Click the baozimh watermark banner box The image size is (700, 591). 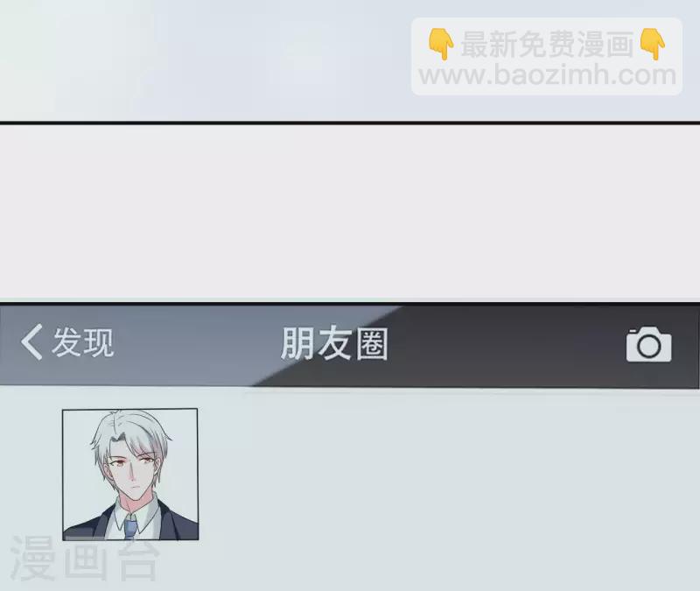pos(547,56)
